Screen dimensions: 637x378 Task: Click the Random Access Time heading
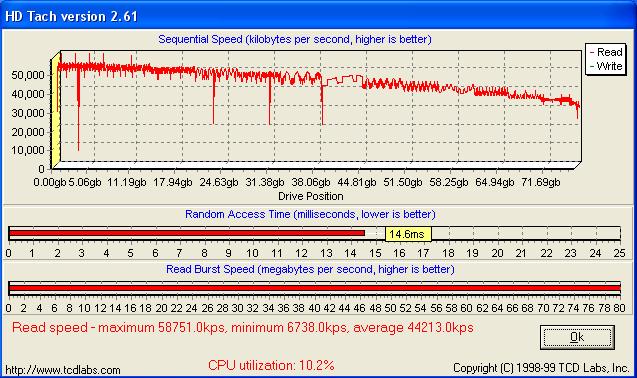click(310, 214)
